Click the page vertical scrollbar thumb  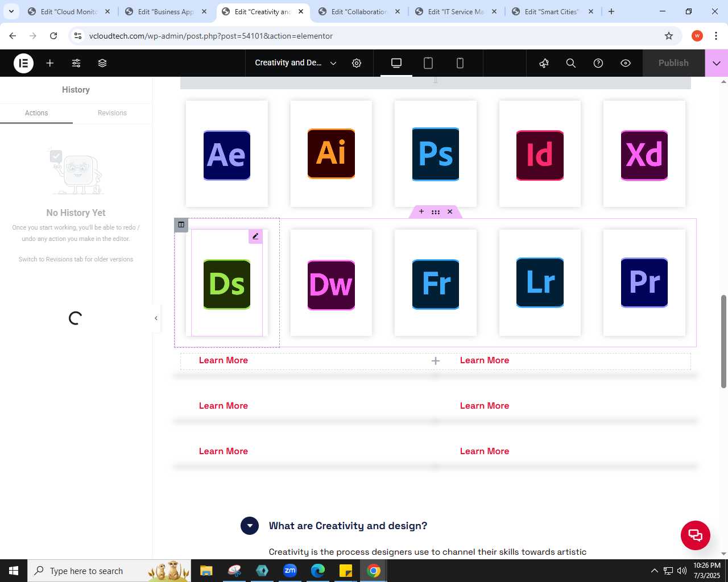coord(723,342)
